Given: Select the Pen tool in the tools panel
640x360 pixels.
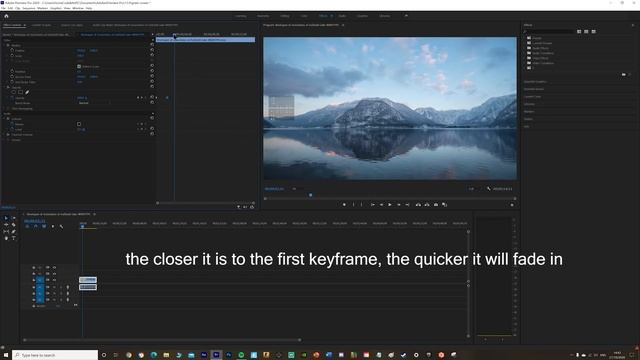Looking at the screenshot, I should (13, 231).
